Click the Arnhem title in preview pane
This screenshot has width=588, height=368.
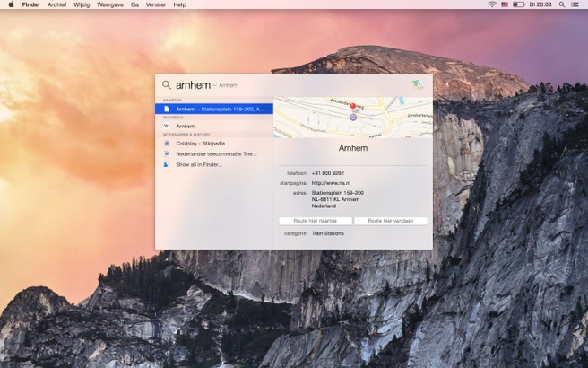(353, 148)
